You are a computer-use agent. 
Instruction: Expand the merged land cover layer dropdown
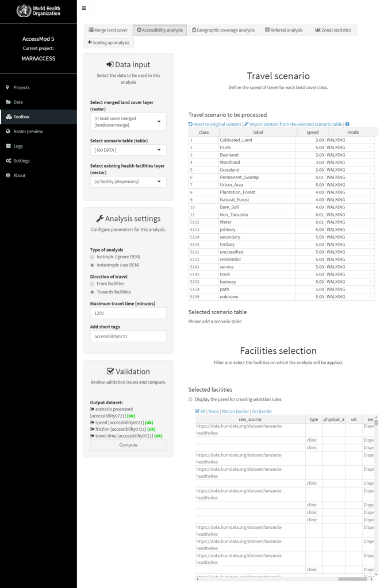128,121
